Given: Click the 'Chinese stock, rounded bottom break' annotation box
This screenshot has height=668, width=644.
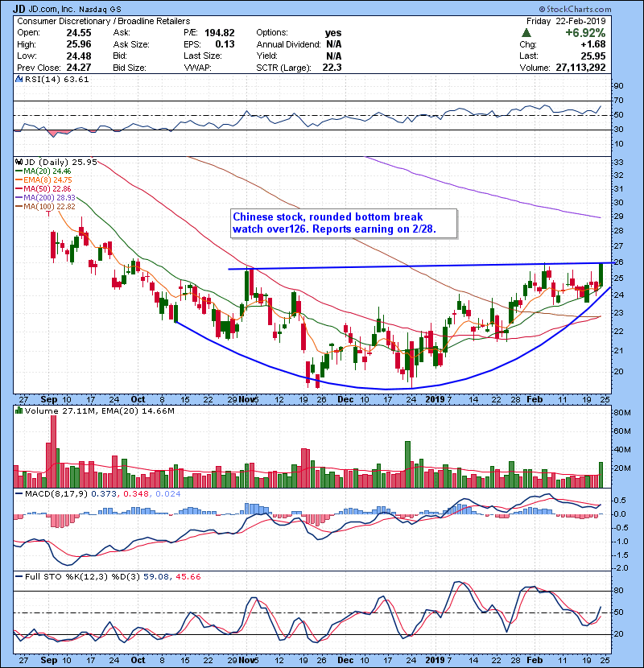Looking at the screenshot, I should pos(344,223).
